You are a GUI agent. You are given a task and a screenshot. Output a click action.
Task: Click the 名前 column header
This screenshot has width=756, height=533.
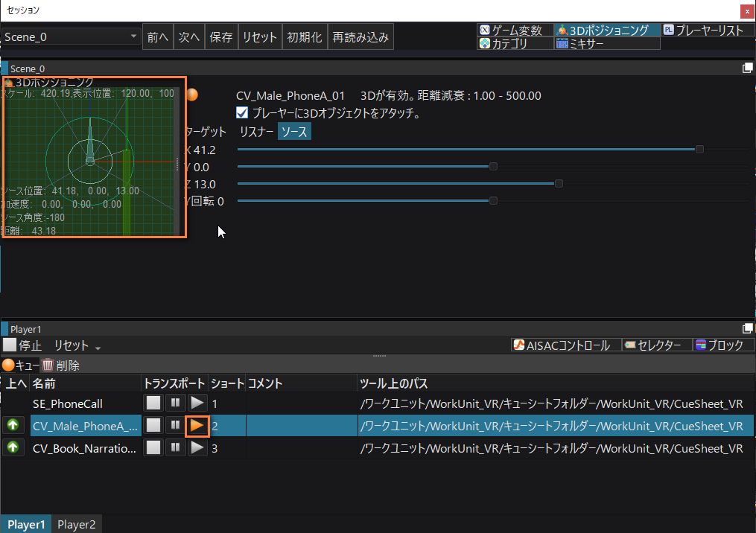coord(86,383)
